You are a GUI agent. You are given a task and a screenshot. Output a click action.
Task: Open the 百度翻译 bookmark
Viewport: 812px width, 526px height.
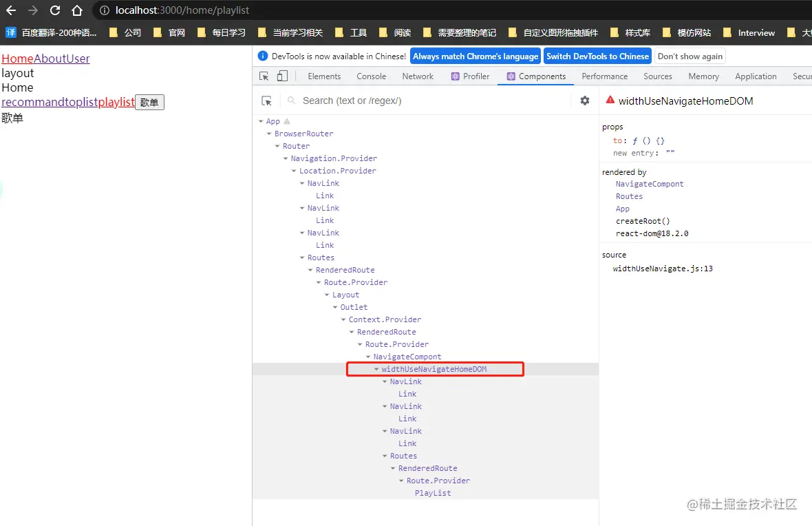tap(52, 32)
